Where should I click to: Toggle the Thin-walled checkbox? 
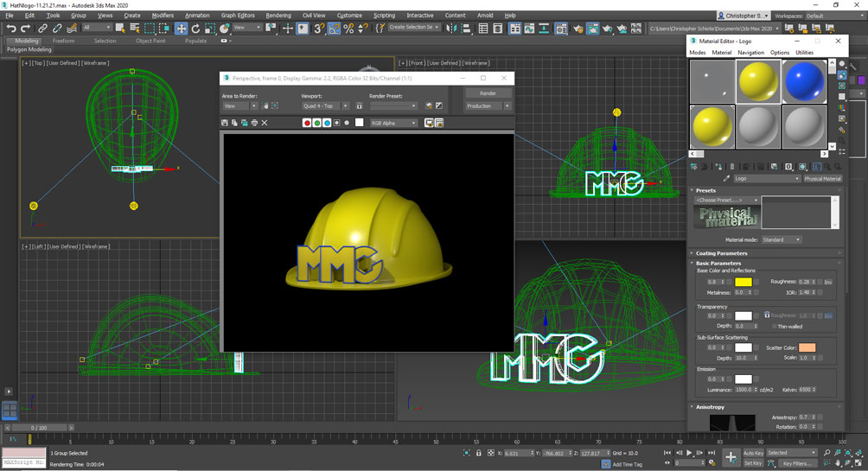[774, 327]
